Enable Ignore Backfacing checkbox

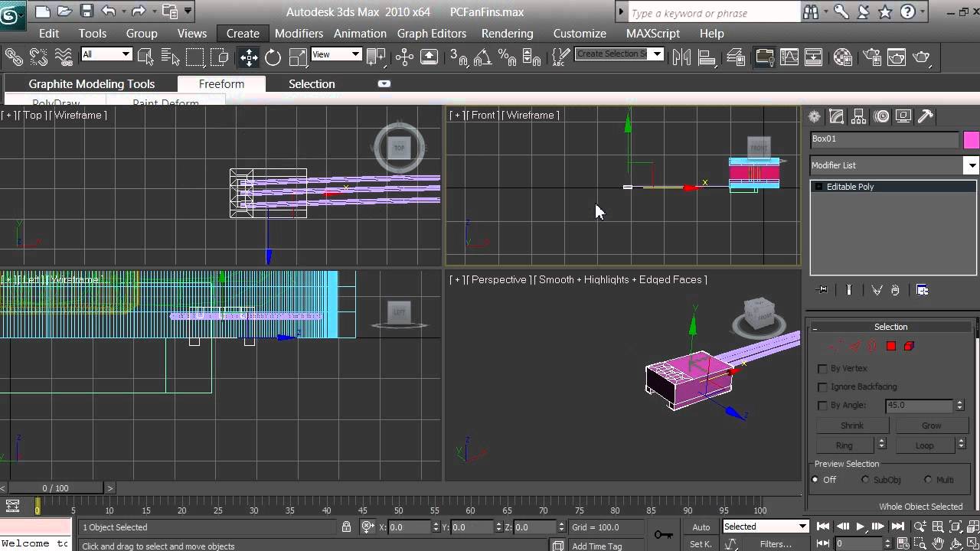coord(822,386)
